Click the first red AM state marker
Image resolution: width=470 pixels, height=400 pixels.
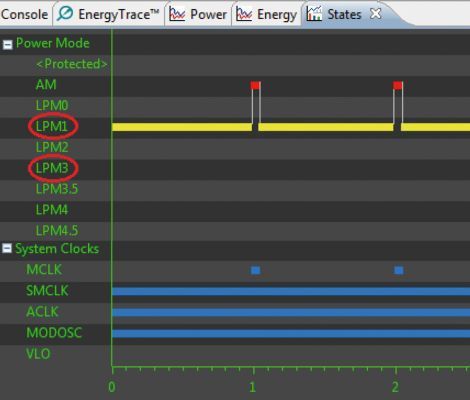pyautogui.click(x=255, y=85)
